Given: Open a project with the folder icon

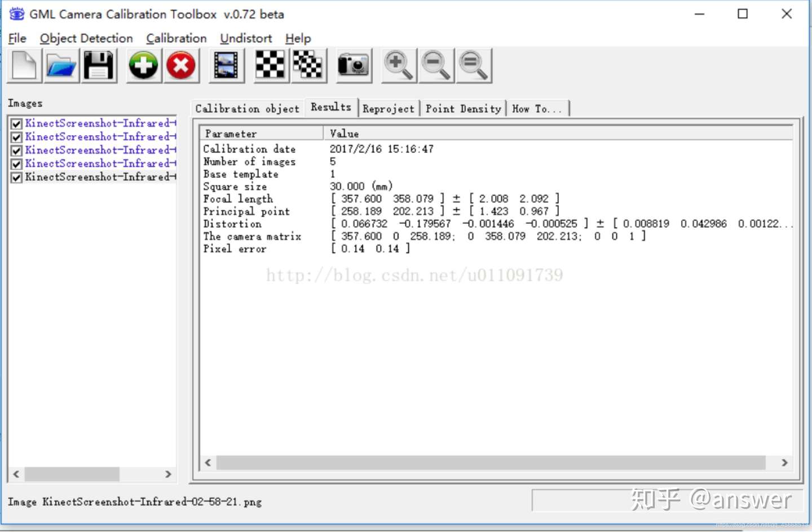Looking at the screenshot, I should (61, 65).
